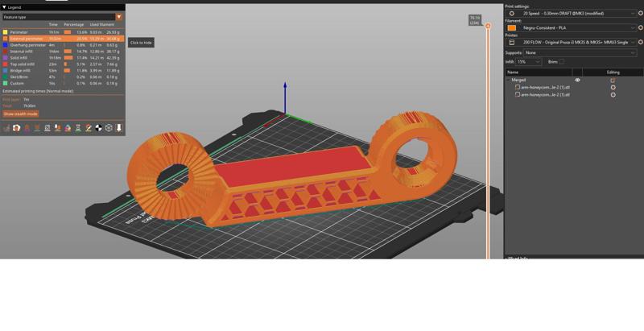The height and width of the screenshot is (331, 644).
Task: Open Print settings gear icon
Action: (640, 14)
